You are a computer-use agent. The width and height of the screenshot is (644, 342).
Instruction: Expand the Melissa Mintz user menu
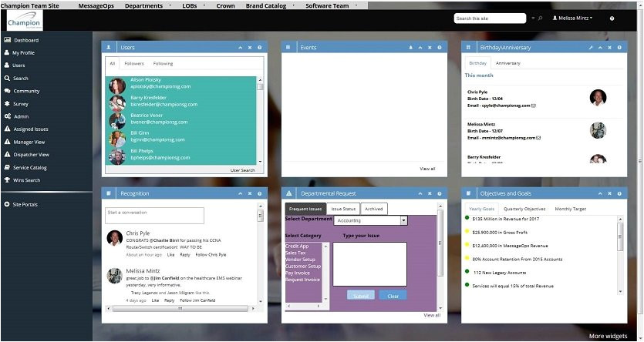[572, 18]
